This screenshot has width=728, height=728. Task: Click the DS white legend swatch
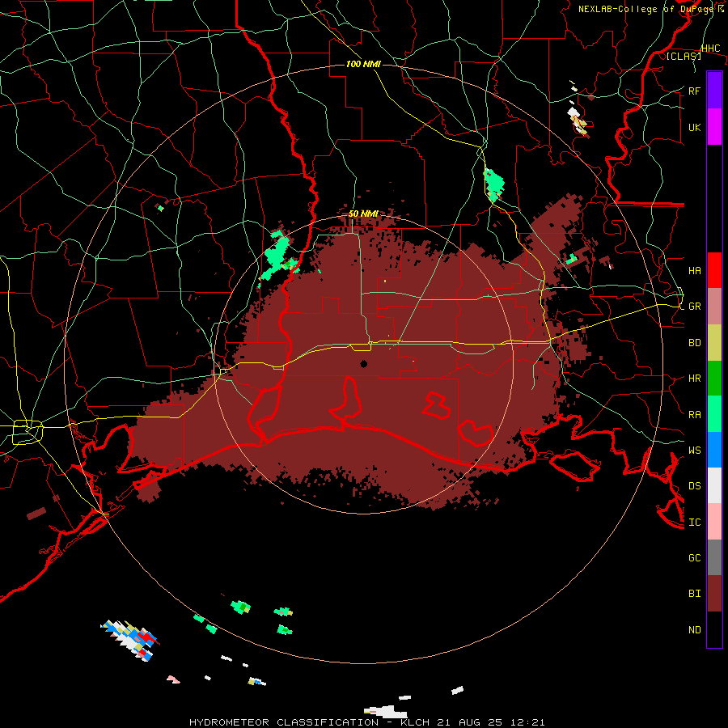point(714,485)
